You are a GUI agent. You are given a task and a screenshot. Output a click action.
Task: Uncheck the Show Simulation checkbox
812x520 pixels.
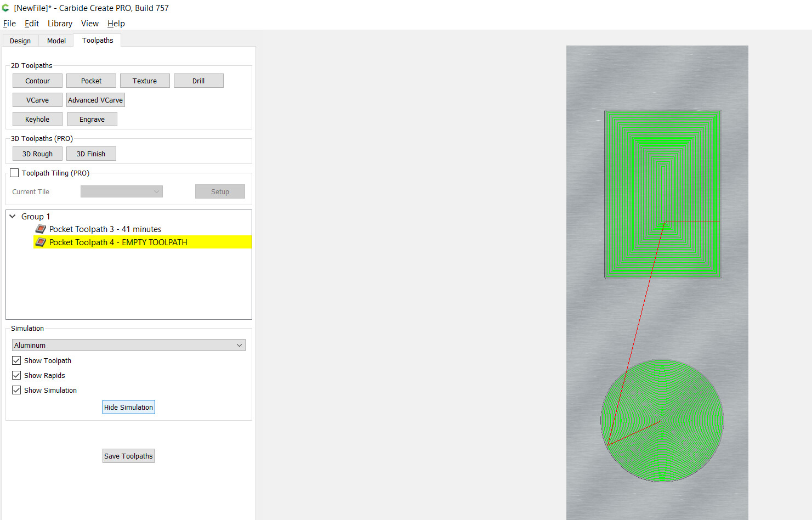tap(16, 390)
